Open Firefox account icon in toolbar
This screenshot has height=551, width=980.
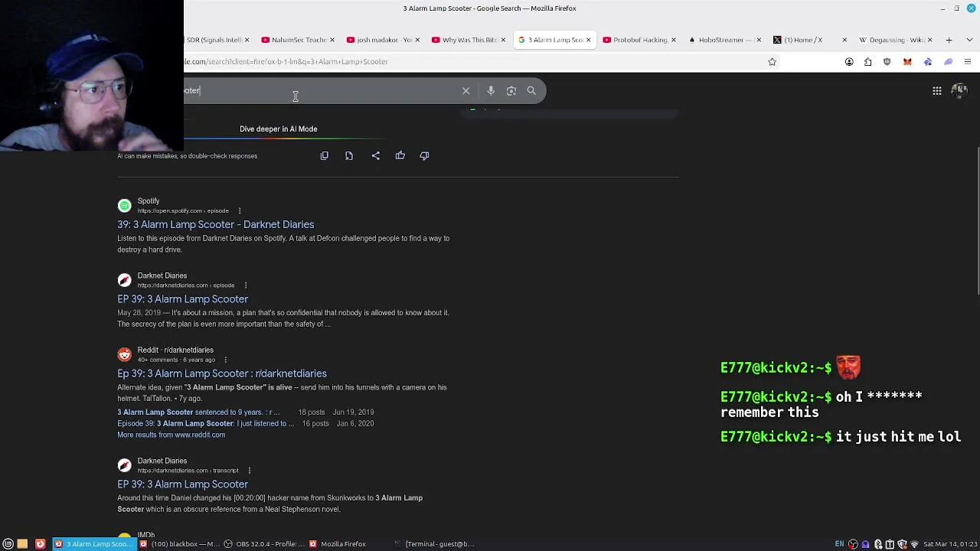849,61
